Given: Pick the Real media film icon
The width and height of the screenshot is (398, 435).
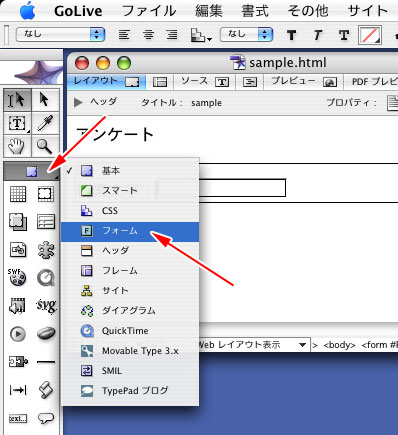Looking at the screenshot, I should point(18,306).
